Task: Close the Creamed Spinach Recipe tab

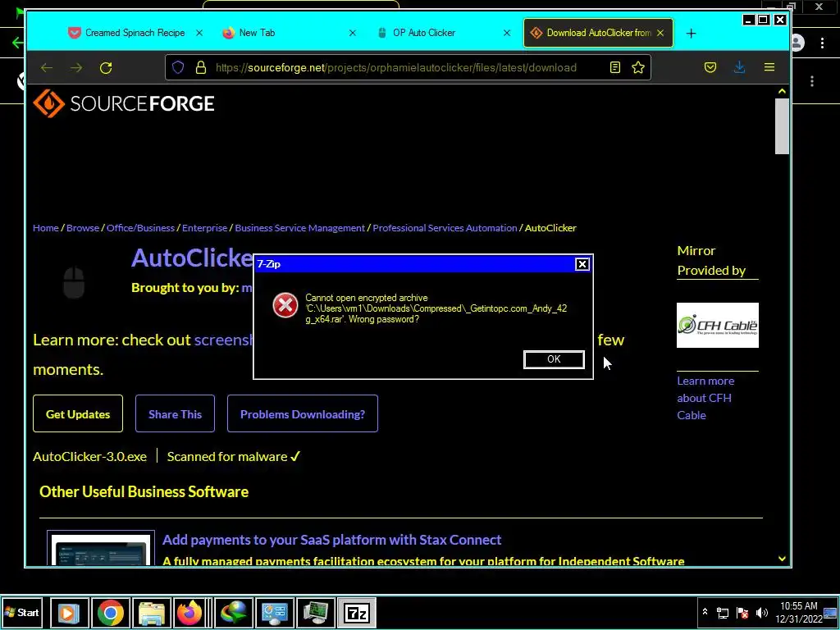Action: click(199, 33)
